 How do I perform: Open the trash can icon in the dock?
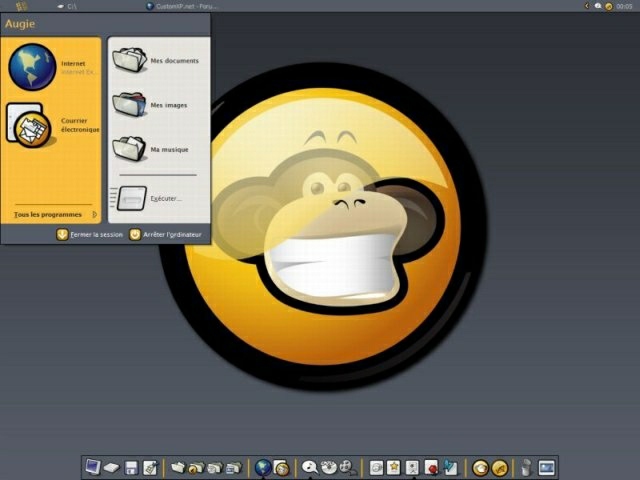pos(527,468)
